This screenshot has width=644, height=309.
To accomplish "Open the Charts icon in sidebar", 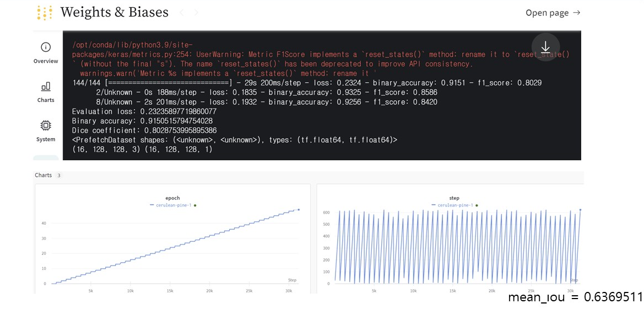I will (x=46, y=86).
